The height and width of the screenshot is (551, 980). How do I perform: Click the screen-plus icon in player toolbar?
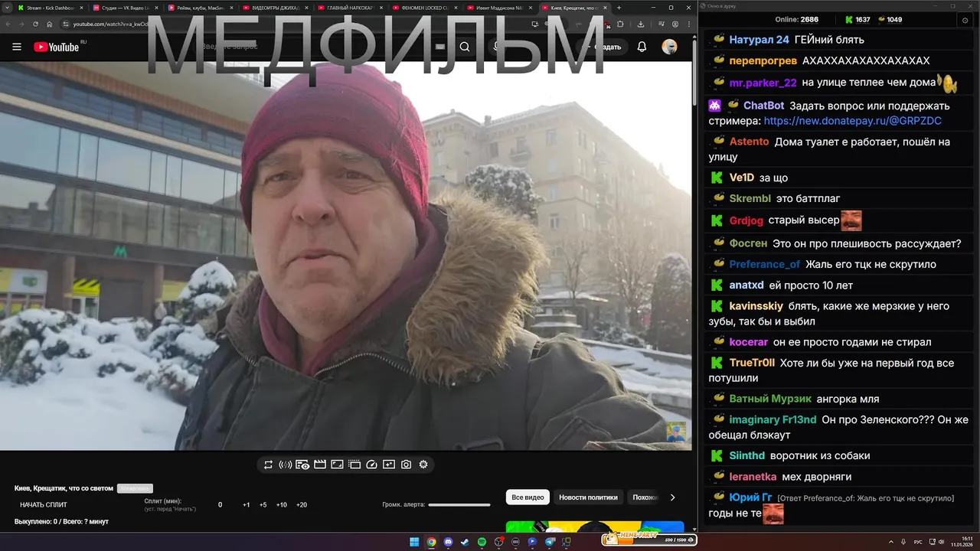tap(389, 465)
